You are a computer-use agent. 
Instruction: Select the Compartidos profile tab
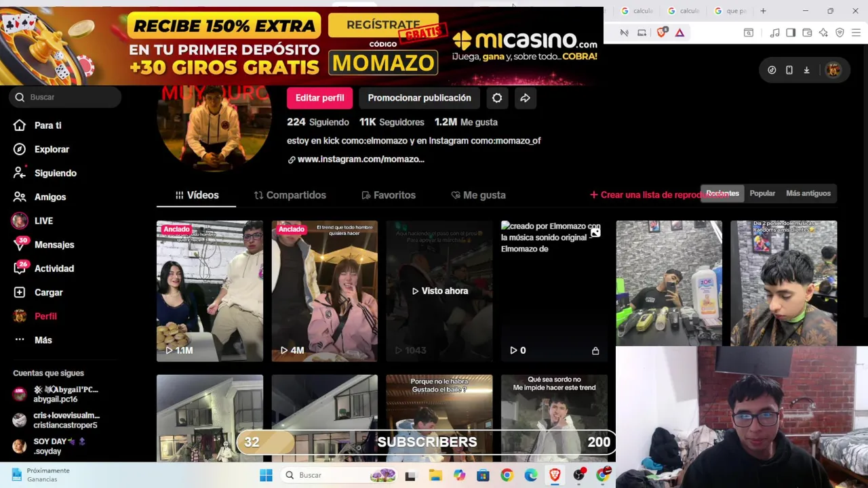click(x=290, y=195)
